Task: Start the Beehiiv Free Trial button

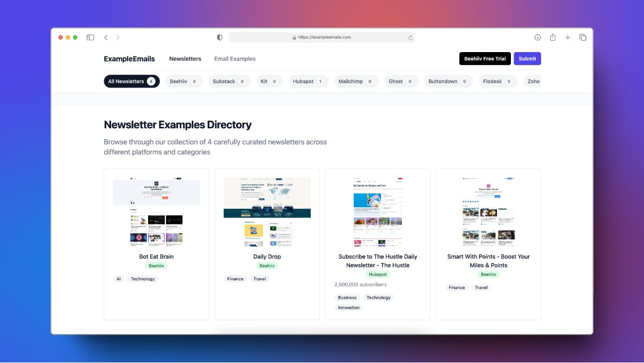Action: 485,59
